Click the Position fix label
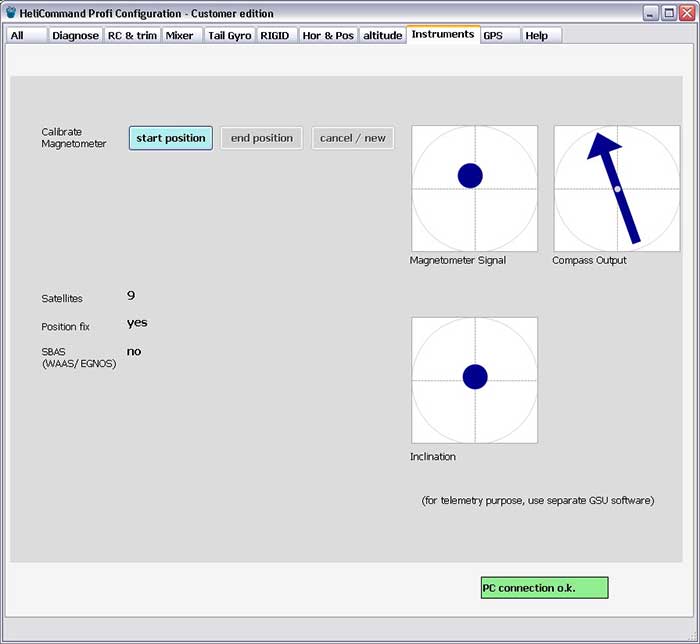This screenshot has height=644, width=700. (x=65, y=327)
